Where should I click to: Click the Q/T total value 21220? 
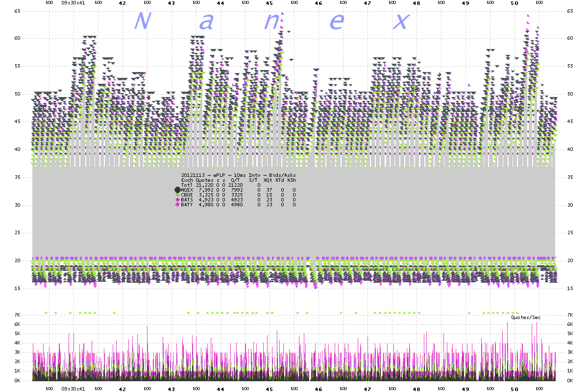point(235,185)
